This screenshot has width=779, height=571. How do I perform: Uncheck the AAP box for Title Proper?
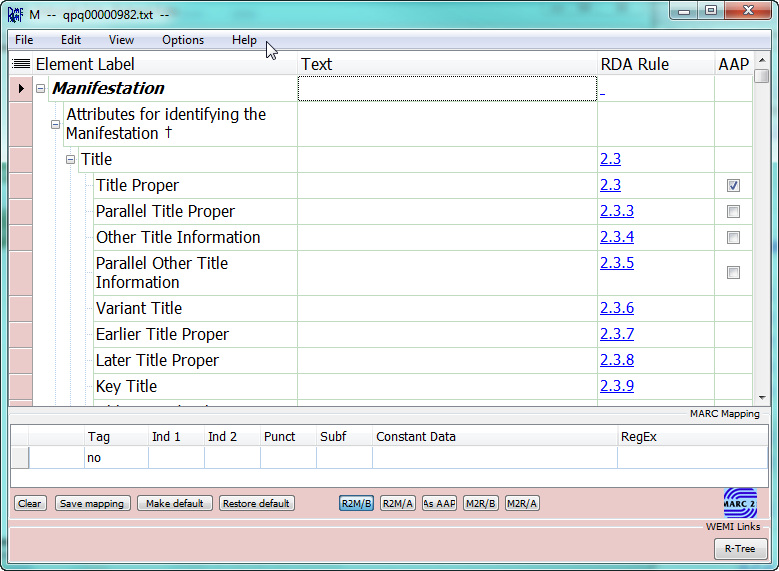[x=733, y=185]
